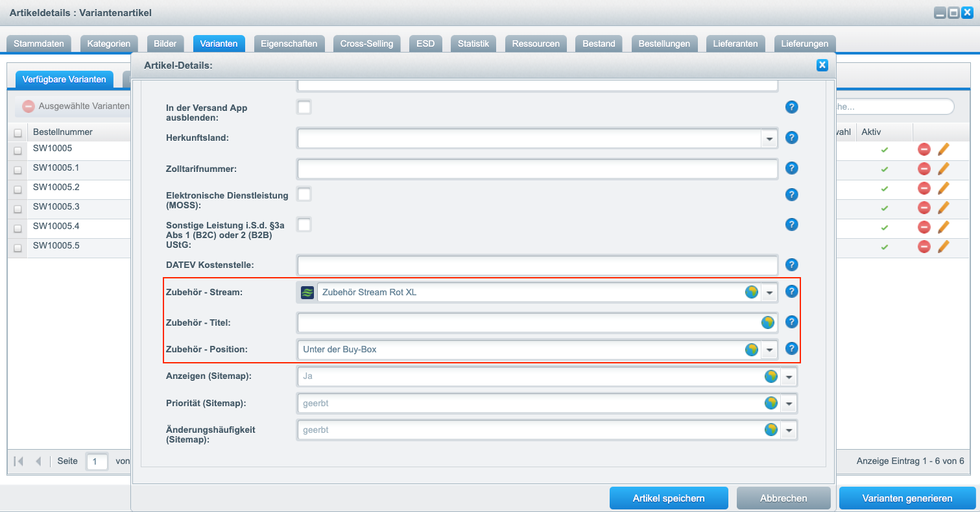Click the variants search field
Viewport: 980px width, 512px height.
pos(895,106)
